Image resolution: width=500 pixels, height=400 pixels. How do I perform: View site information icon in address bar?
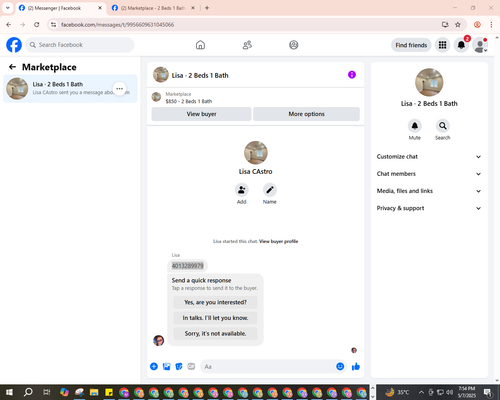pyautogui.click(x=54, y=25)
